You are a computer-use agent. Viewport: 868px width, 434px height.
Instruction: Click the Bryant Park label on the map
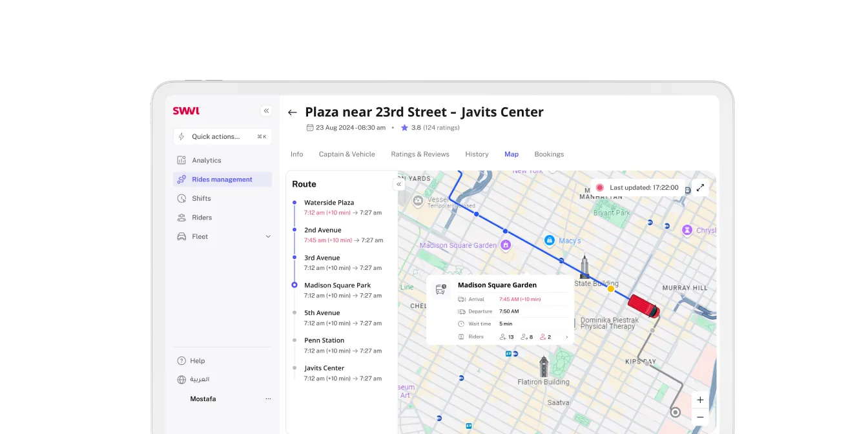pyautogui.click(x=612, y=212)
